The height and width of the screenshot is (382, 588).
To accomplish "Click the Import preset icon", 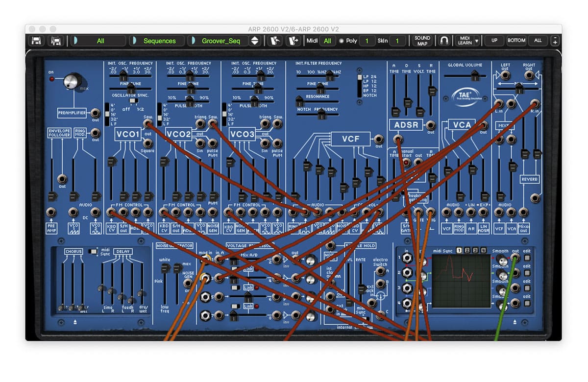I will point(276,41).
